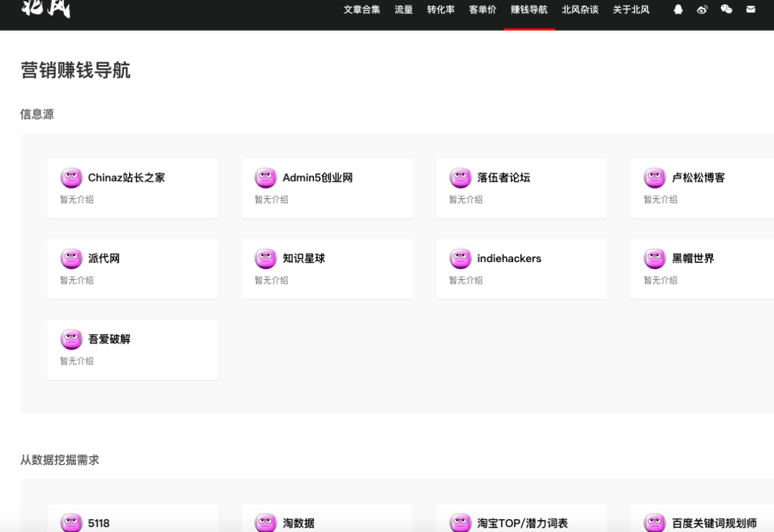Open the 淘数据 link
Viewport: 774px width, 532px height.
[x=298, y=523]
